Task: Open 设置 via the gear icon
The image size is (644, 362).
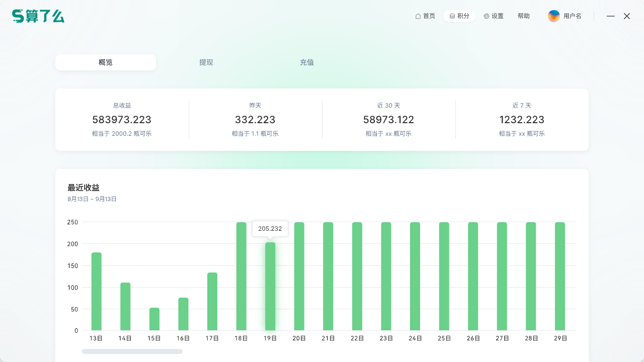Action: [x=487, y=16]
